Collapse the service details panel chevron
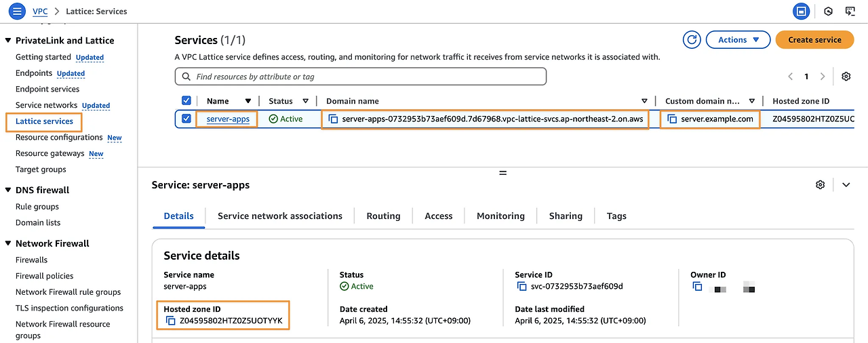 coord(846,185)
